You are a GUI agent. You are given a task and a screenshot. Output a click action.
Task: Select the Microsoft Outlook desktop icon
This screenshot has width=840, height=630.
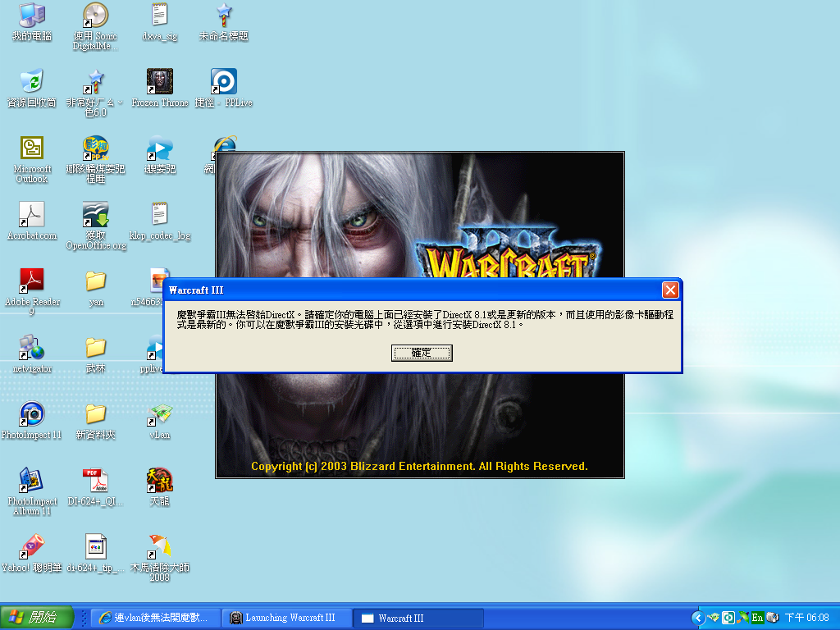tap(32, 160)
